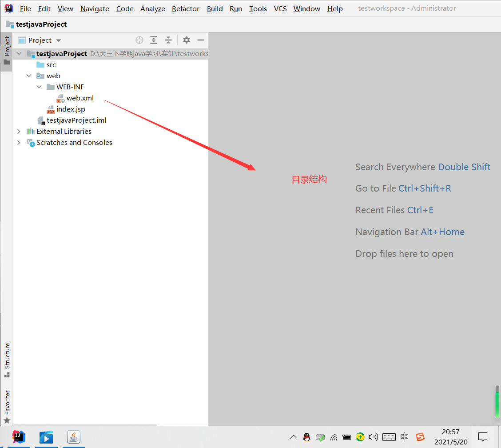Screen dimensions: 501x448
Task: Click the Scratches and Consoles icon
Action: pos(31,143)
